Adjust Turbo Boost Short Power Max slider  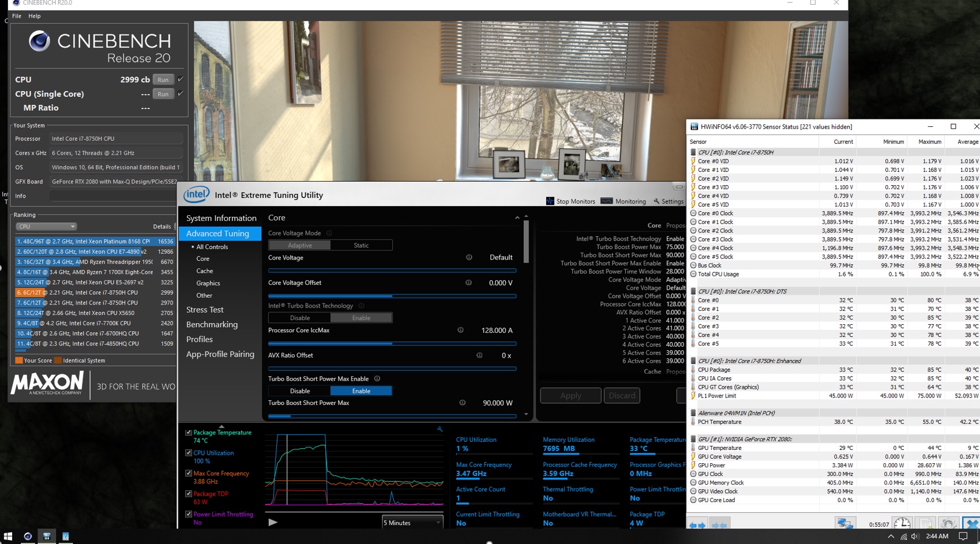click(x=392, y=416)
